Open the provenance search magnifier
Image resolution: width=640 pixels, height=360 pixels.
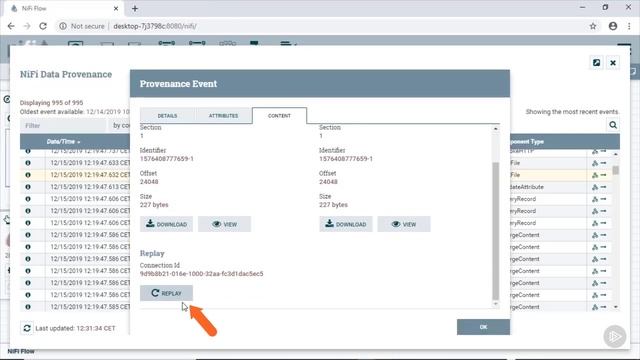[613, 125]
